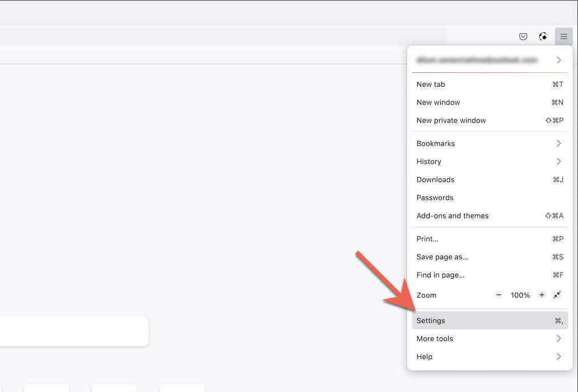Image resolution: width=578 pixels, height=392 pixels.
Task: Open the Help submenu
Action: coord(489,356)
